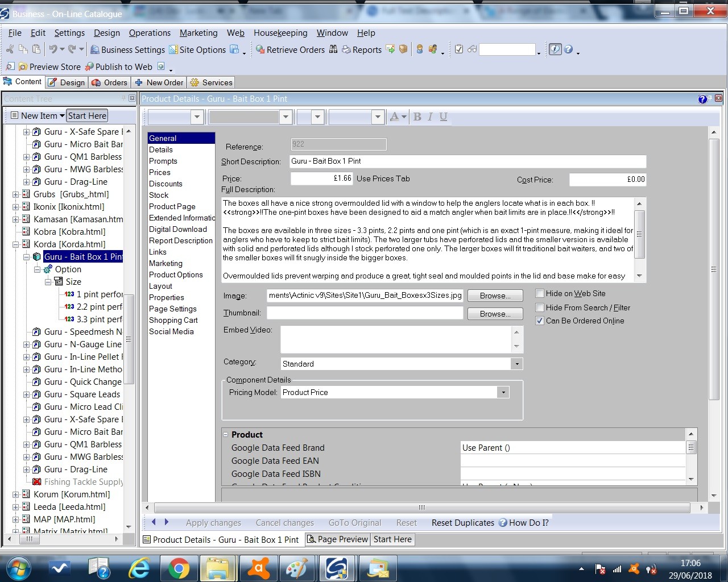728x582 pixels.
Task: Open Google Chrome from the taskbar
Action: [179, 568]
